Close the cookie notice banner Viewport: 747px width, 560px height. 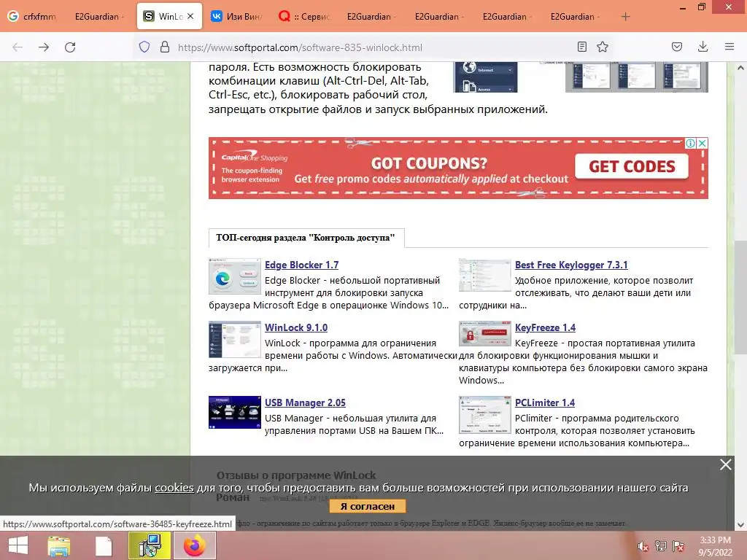tap(726, 464)
